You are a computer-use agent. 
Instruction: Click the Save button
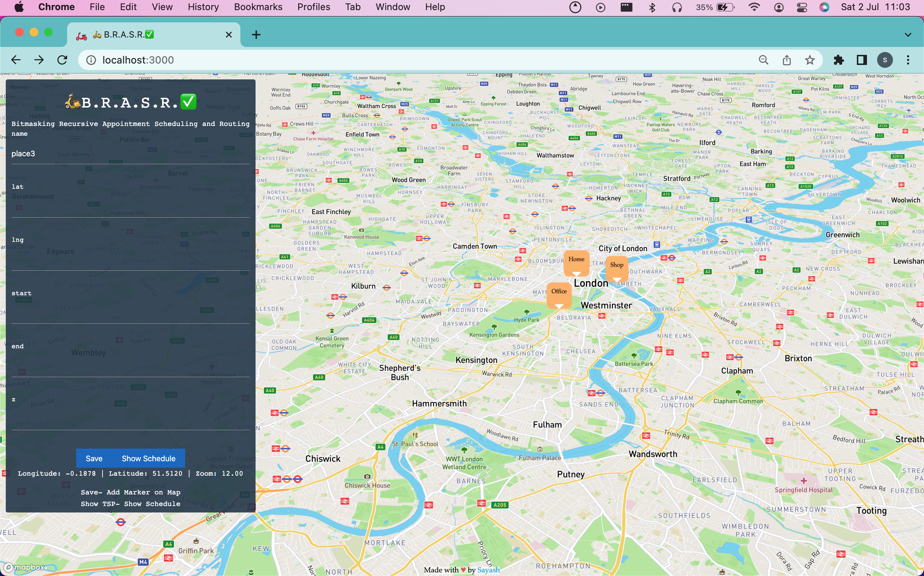(x=94, y=458)
